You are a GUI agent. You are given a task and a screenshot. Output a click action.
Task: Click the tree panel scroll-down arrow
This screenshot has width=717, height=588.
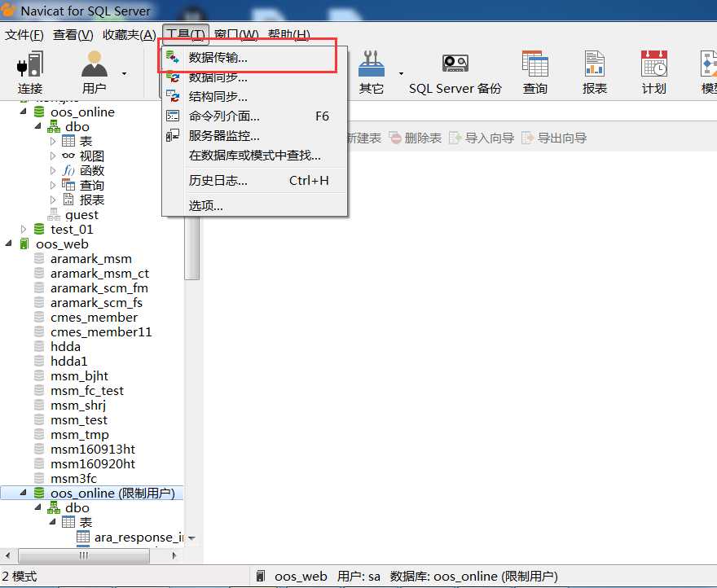point(192,538)
